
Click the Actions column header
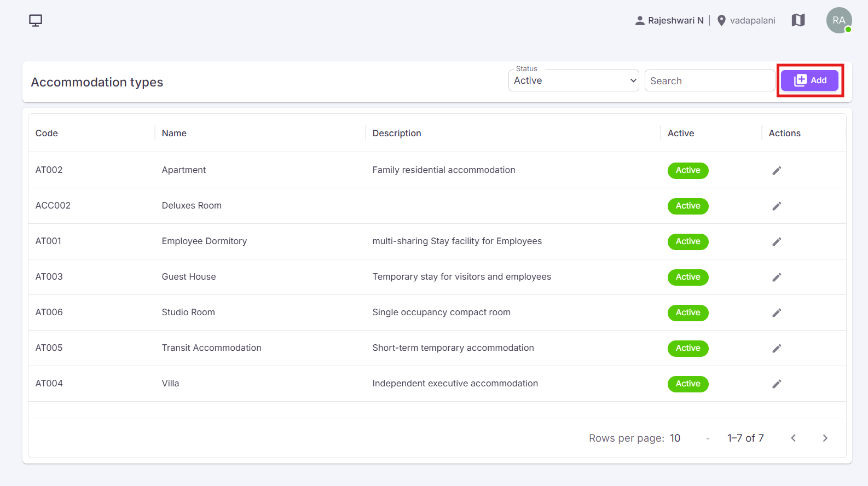[x=784, y=133]
